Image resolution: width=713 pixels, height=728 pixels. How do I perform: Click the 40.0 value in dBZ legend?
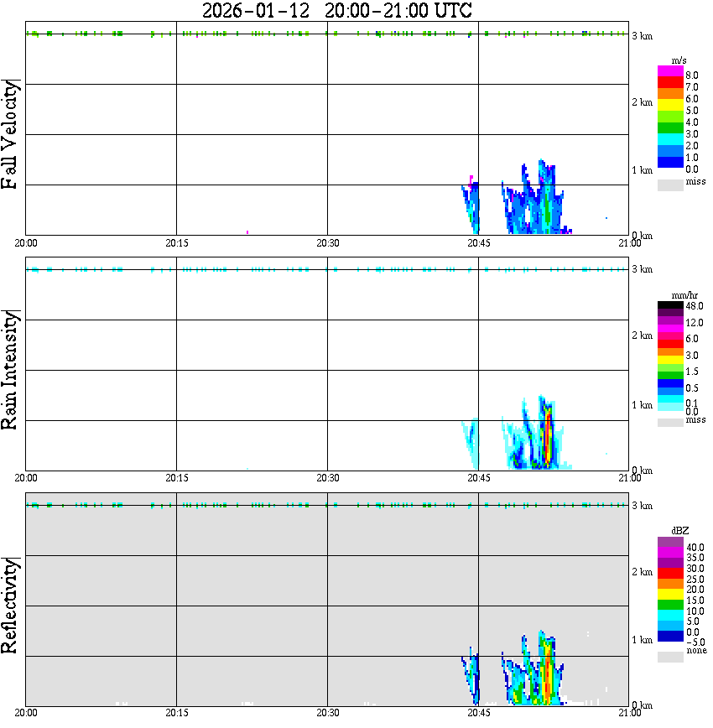[x=695, y=548]
